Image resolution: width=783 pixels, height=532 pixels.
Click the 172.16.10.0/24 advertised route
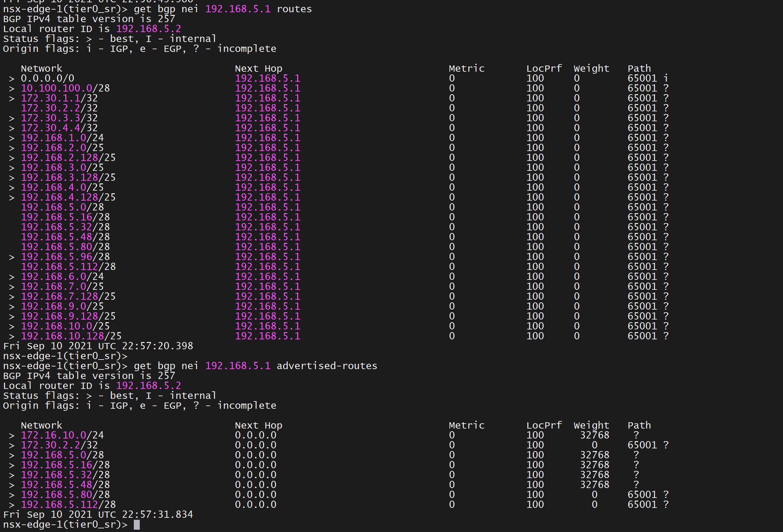pyautogui.click(x=62, y=435)
